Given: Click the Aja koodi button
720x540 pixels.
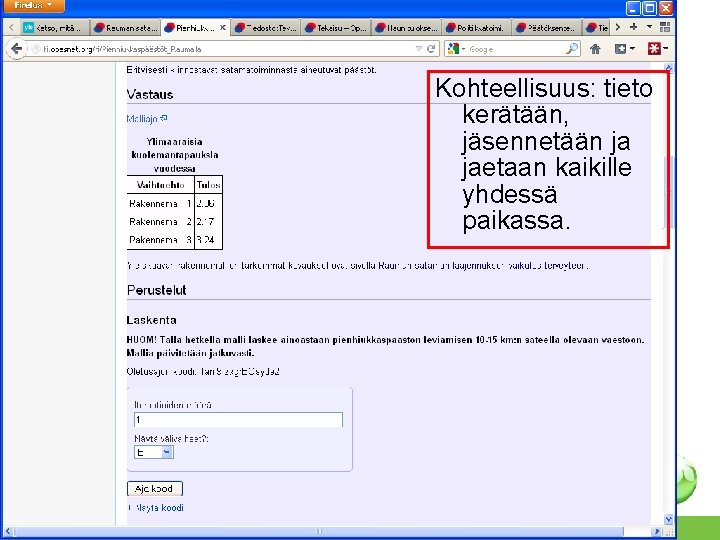Looking at the screenshot, I should [x=155, y=489].
